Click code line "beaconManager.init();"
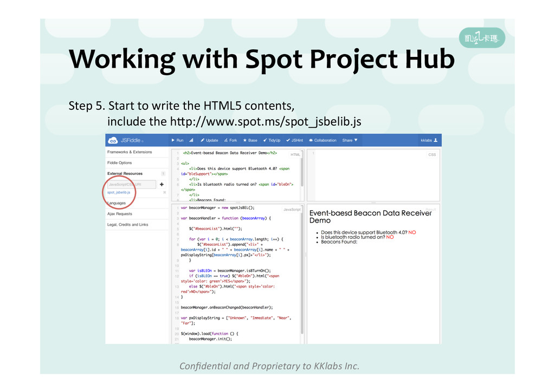 [210, 339]
